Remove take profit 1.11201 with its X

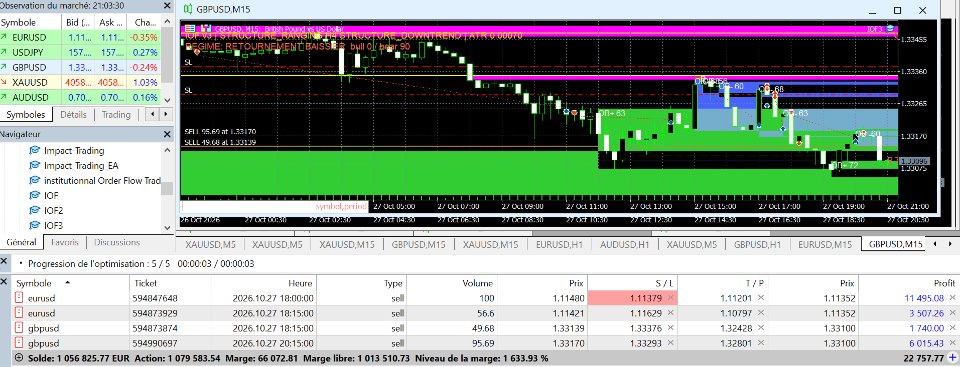click(x=760, y=298)
